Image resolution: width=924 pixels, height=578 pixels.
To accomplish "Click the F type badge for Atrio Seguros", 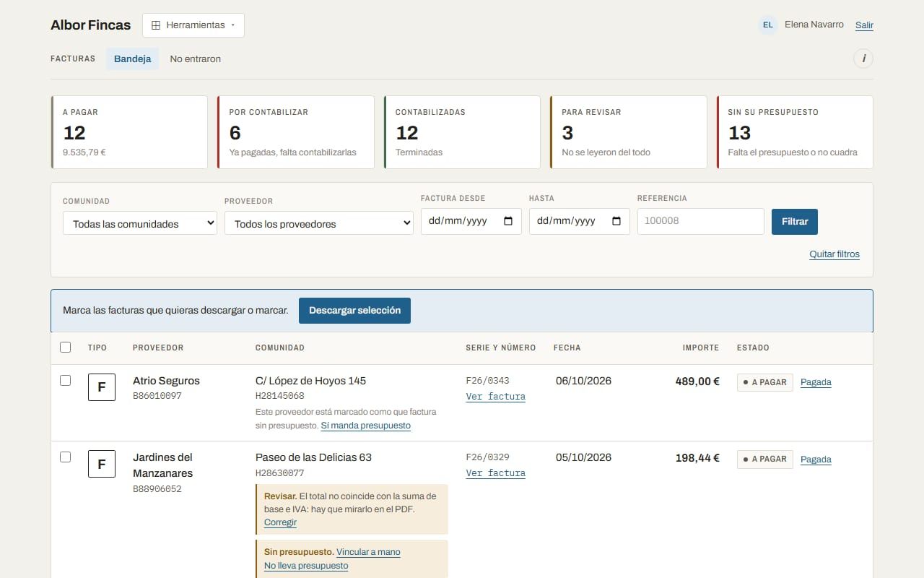I will click(102, 387).
